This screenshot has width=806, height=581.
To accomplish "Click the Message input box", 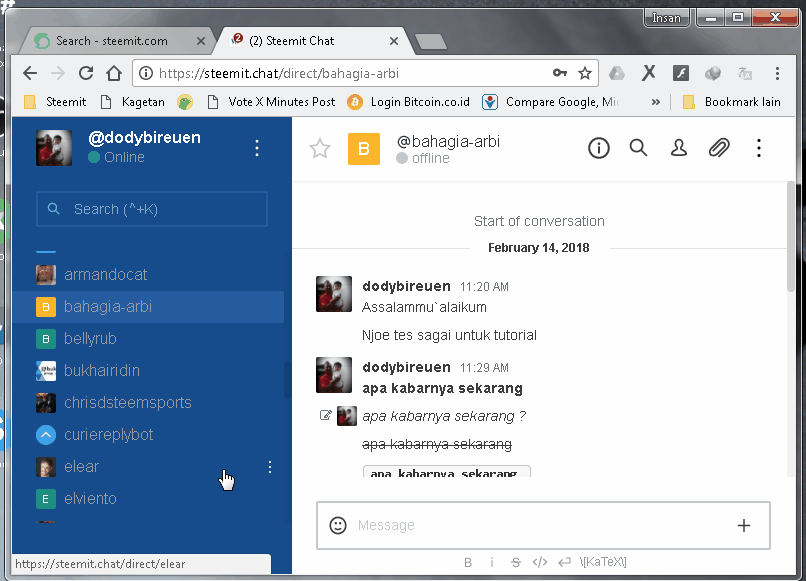I will [543, 525].
